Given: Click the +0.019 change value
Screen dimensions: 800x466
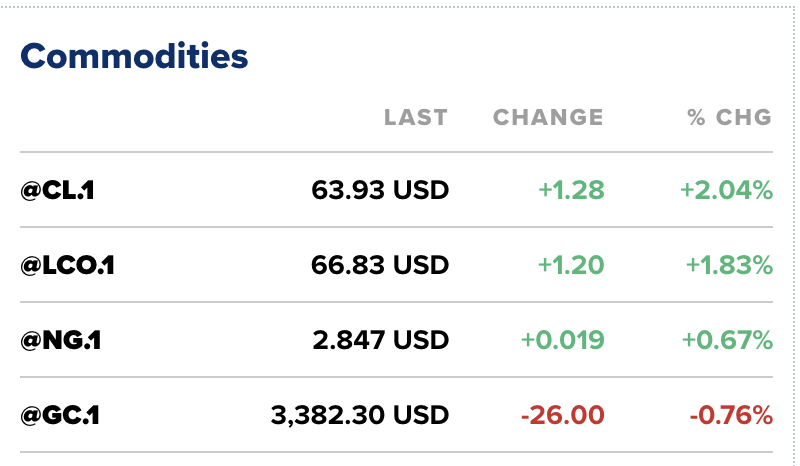Looking at the screenshot, I should tap(562, 340).
